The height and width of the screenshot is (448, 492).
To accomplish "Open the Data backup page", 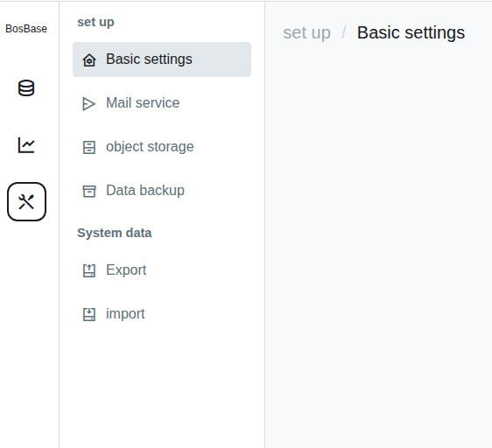I will click(162, 191).
